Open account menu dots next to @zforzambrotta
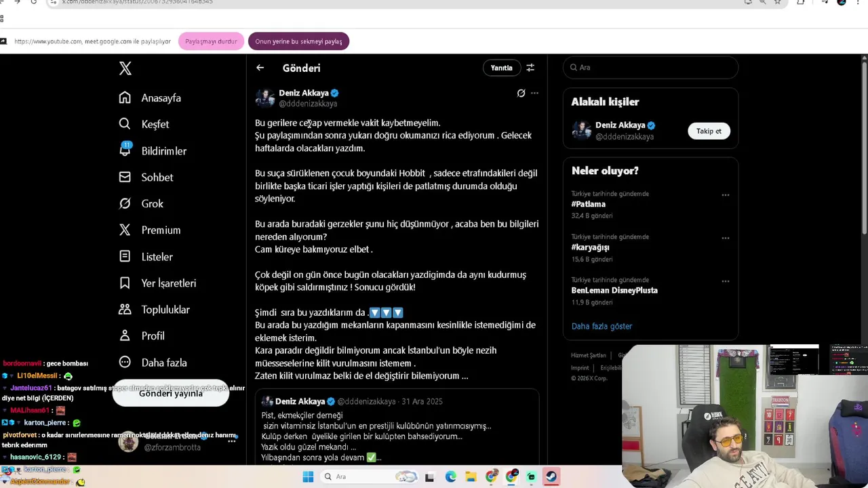 [x=232, y=441]
